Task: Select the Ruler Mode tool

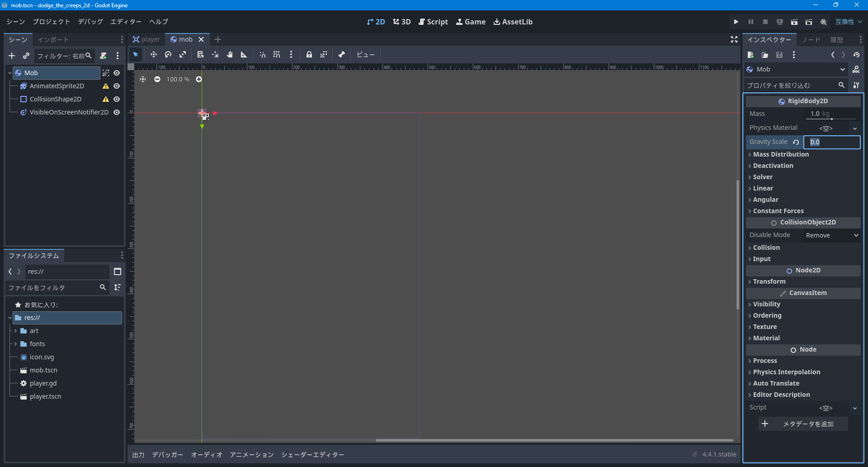Action: click(x=244, y=55)
